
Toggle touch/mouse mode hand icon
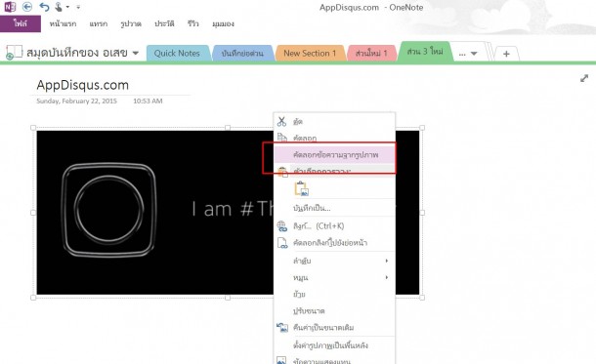[x=59, y=7]
